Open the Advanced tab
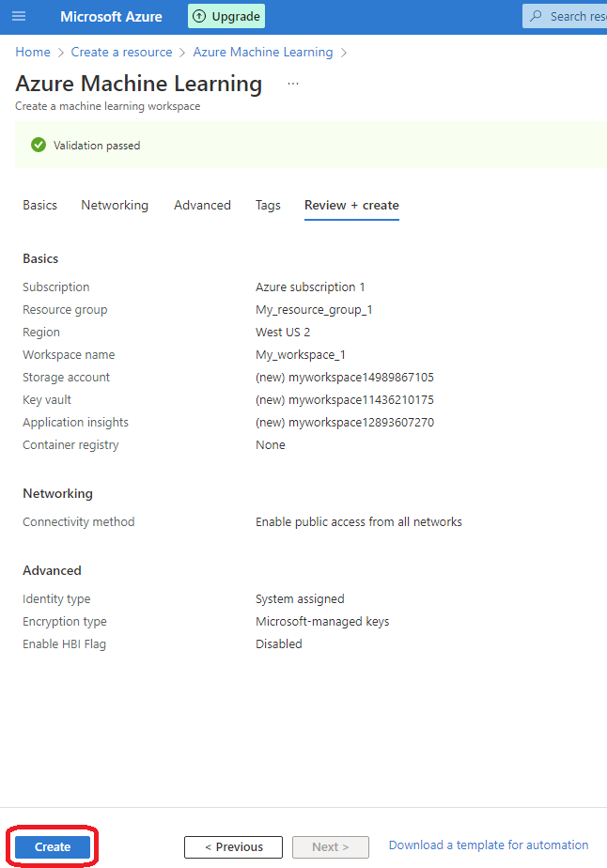Viewport: 607px width, 868px height. coord(202,206)
